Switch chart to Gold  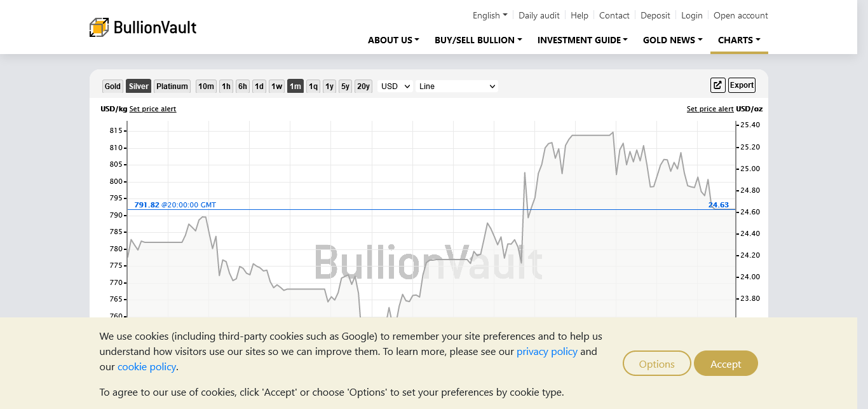[x=112, y=87]
